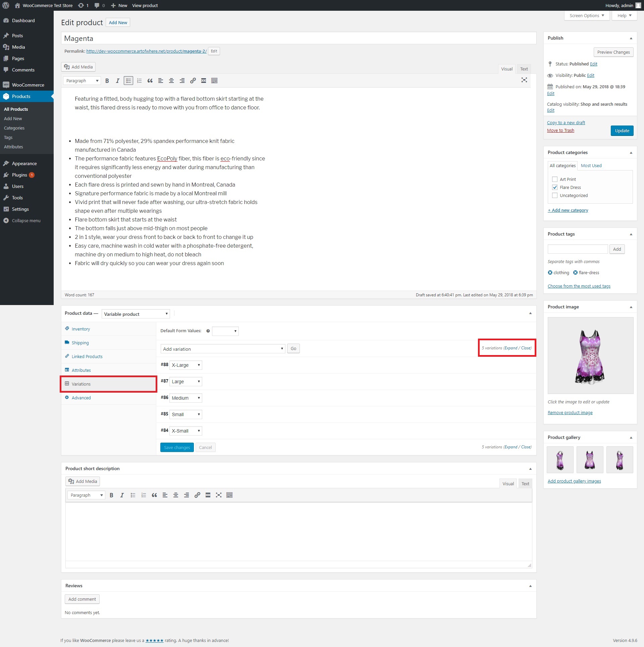The width and height of the screenshot is (644, 647).
Task: Toggle bold in main editor toolbar
Action: point(107,81)
